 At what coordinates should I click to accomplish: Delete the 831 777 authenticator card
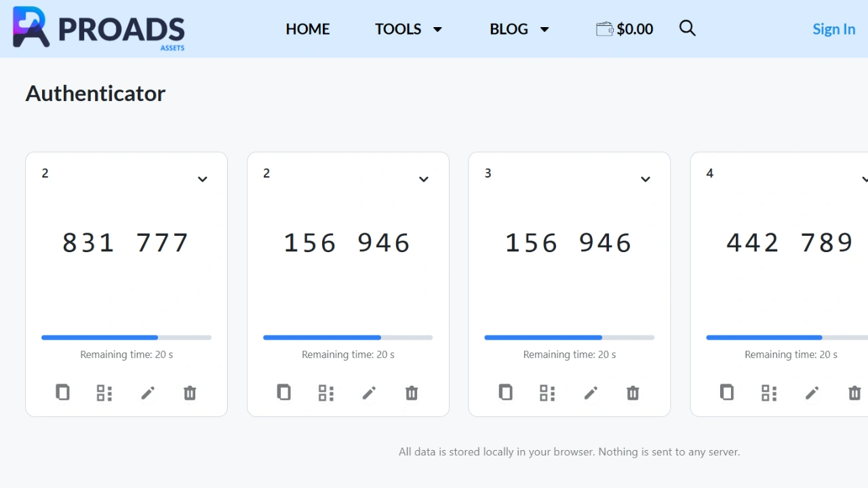click(190, 393)
